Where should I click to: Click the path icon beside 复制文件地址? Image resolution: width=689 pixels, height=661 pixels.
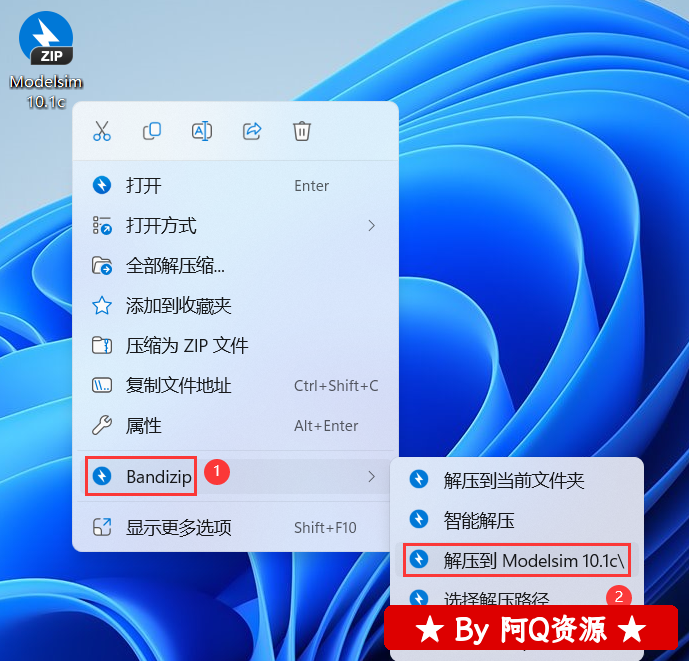(x=102, y=385)
